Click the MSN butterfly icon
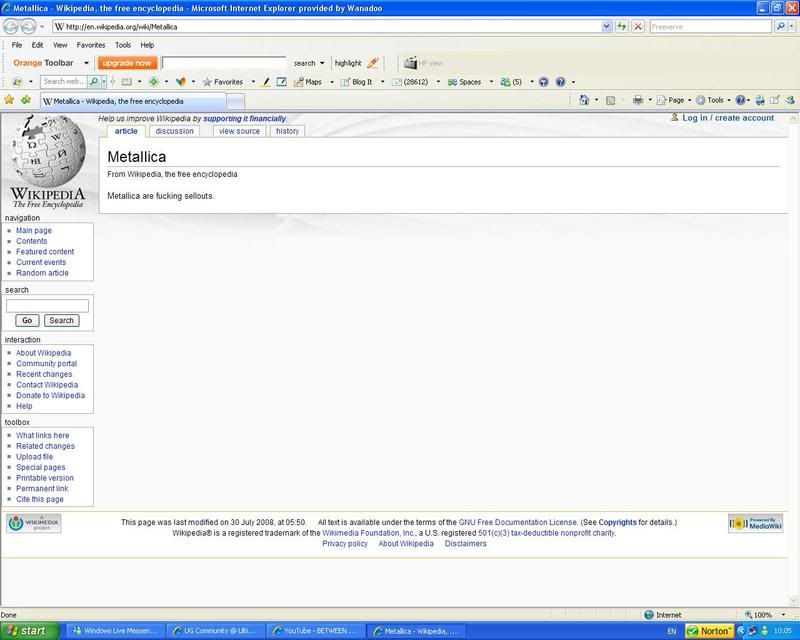The width and height of the screenshot is (800, 640). tap(180, 82)
